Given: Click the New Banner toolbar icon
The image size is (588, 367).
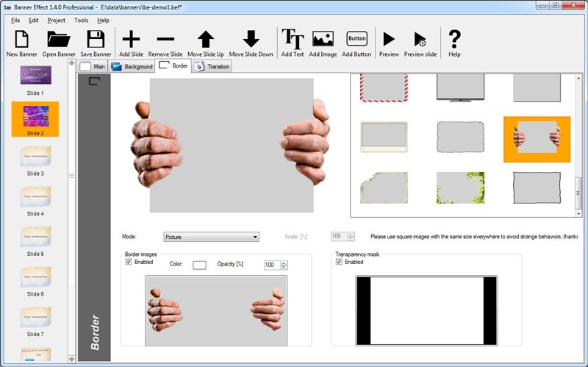Looking at the screenshot, I should pos(21,40).
